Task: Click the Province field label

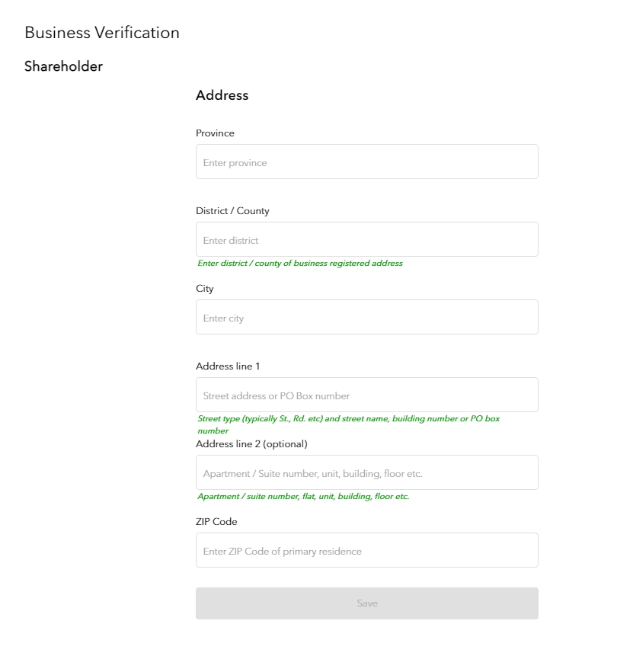Action: tap(215, 133)
